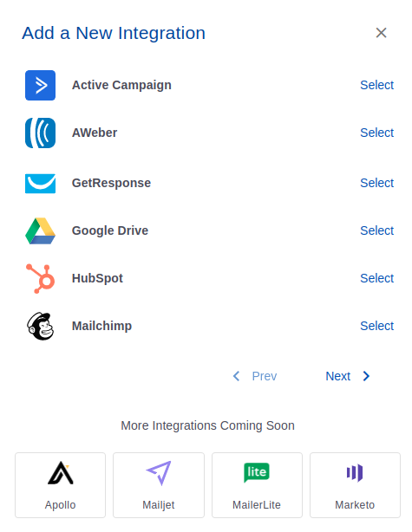This screenshot has height=532, width=412.
Task: Select the HubSpot integration
Action: tap(376, 278)
